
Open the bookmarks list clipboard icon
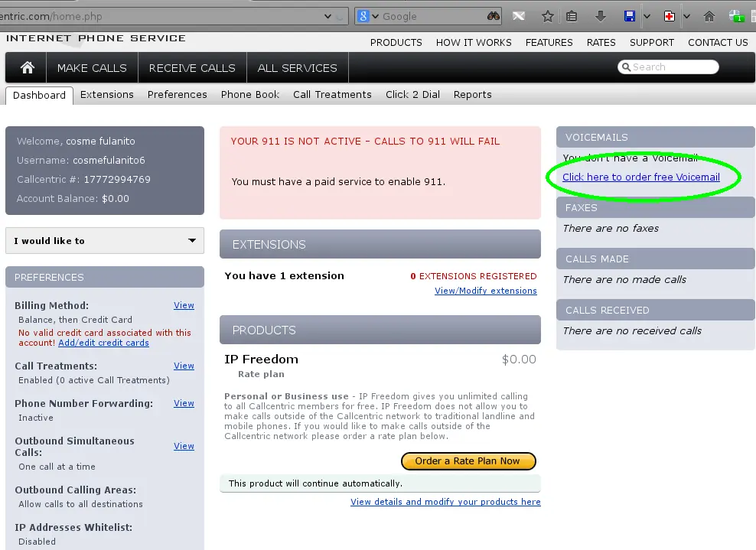click(x=572, y=16)
